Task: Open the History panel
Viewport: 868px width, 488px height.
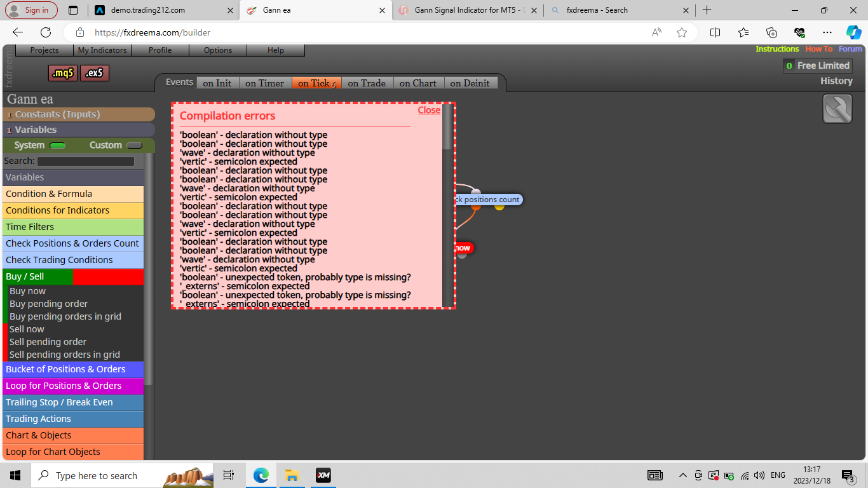Action: pyautogui.click(x=836, y=81)
